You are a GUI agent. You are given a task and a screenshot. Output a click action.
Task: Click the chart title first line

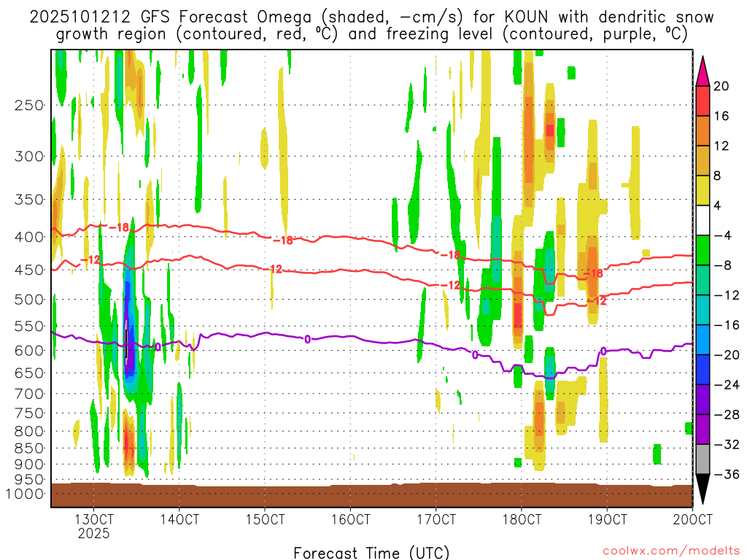(371, 17)
